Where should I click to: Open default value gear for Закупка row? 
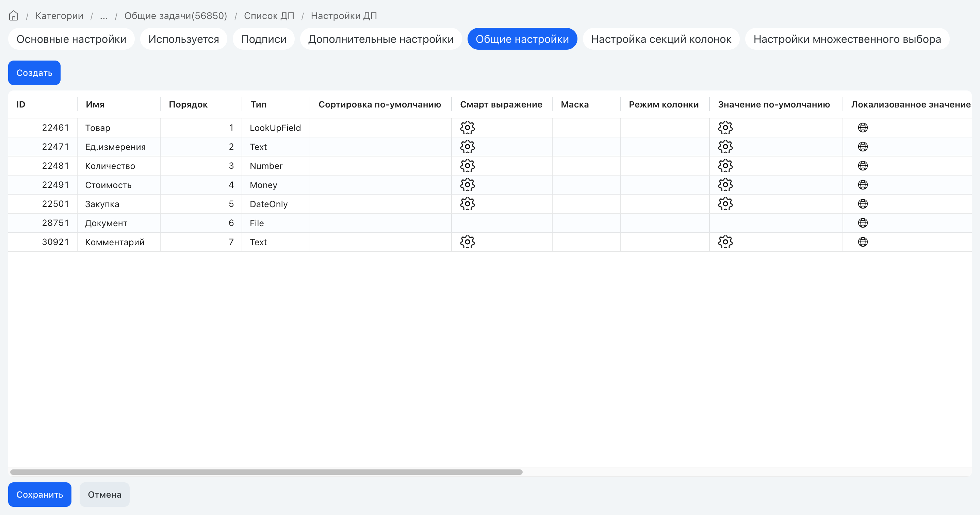(x=725, y=203)
